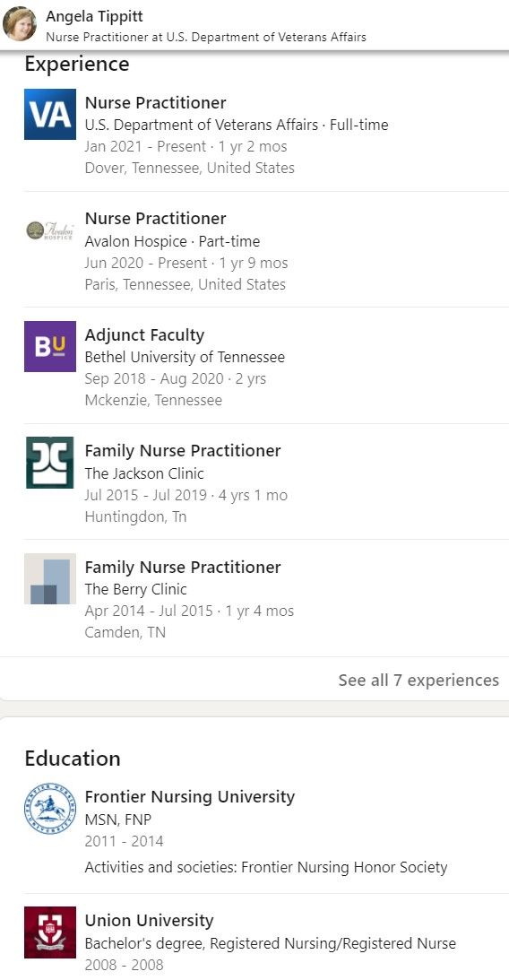The height and width of the screenshot is (980, 509).
Task: Open the Union University crest logo
Action: click(x=50, y=932)
